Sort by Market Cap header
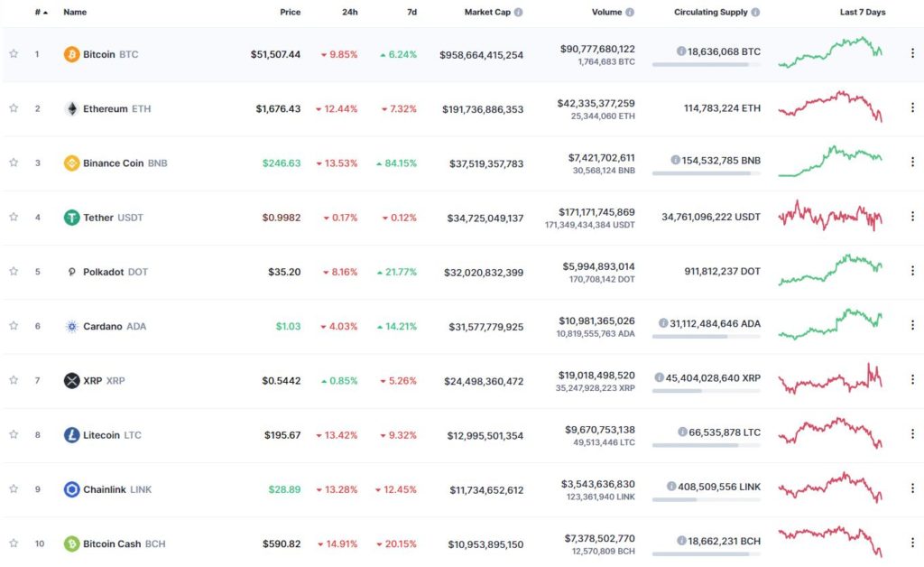The width and height of the screenshot is (924, 567). tap(487, 12)
